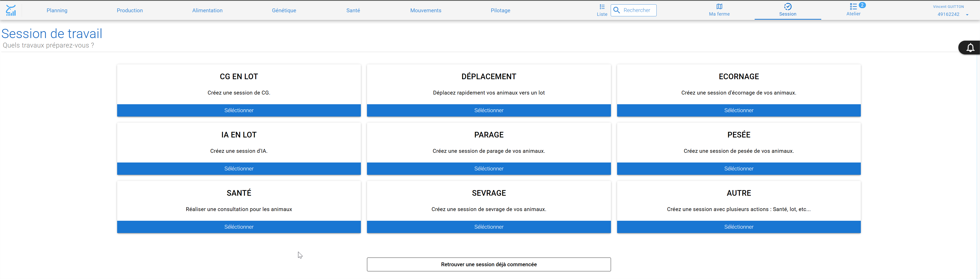Click text 'Réaliser une consultation pour les animaux'
This screenshot has height=279, width=980.
pos(239,209)
